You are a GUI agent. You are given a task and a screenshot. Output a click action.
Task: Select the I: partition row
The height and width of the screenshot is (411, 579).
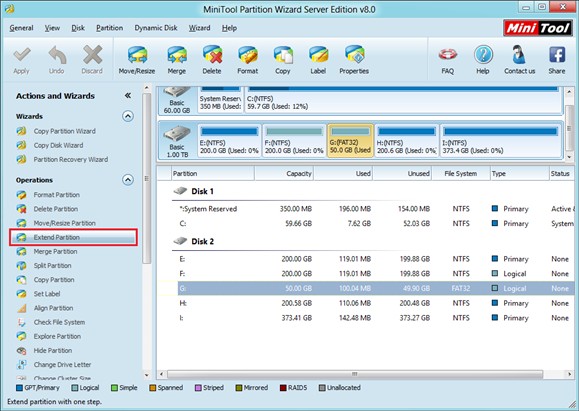373,318
